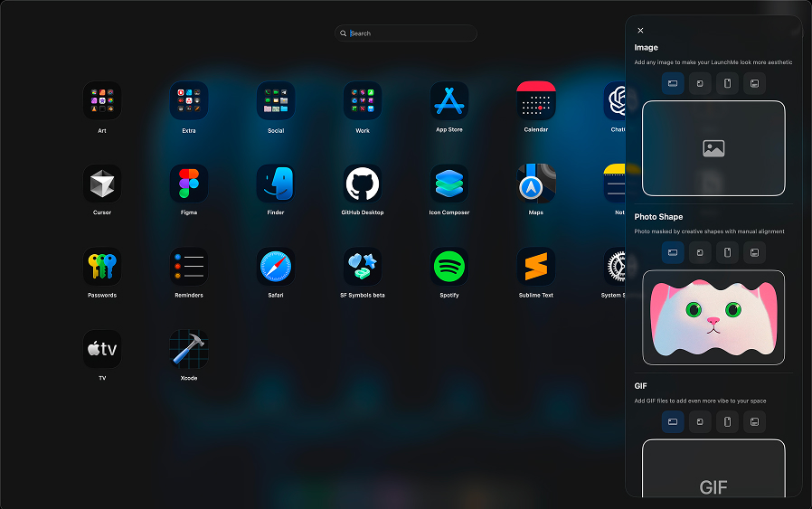Open Icon Composer

449,184
